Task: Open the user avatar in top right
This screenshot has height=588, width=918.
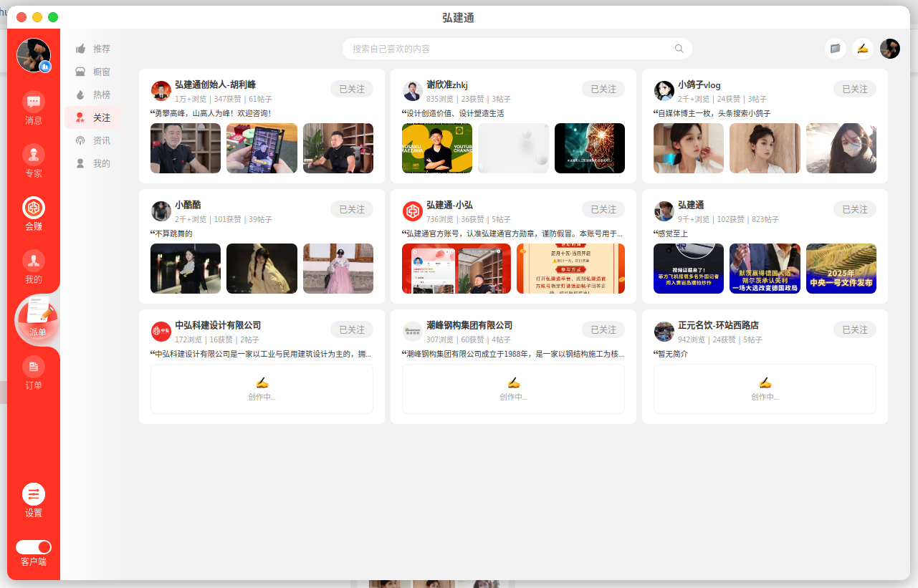Action: point(890,49)
